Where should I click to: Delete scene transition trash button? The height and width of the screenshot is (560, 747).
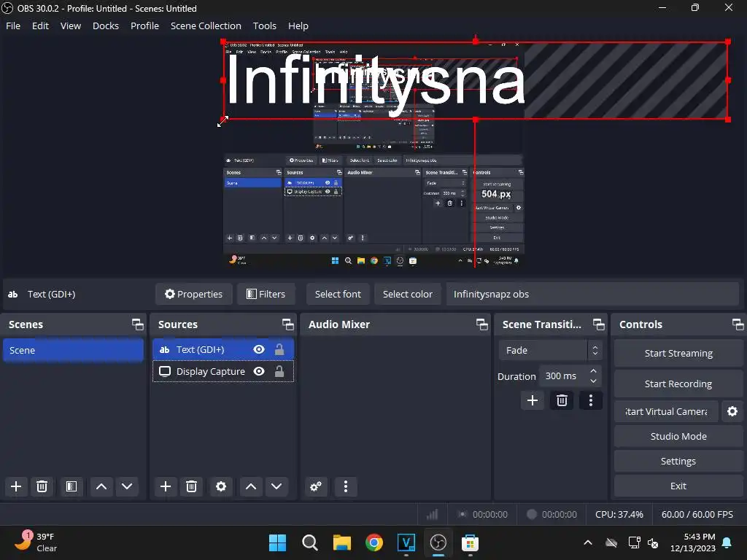[562, 400]
